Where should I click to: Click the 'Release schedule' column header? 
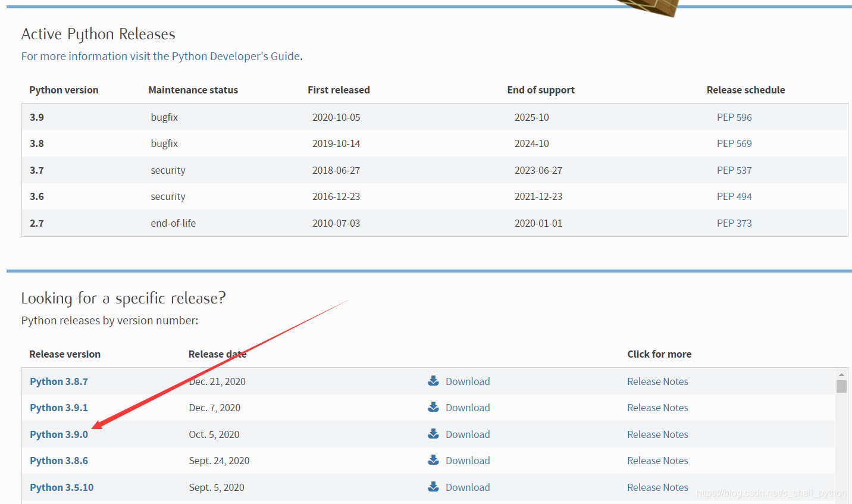745,90
